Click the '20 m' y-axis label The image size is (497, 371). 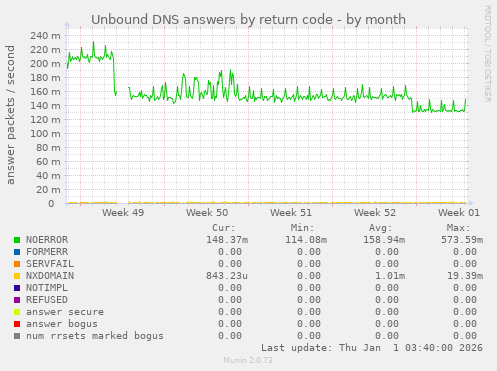pos(48,189)
